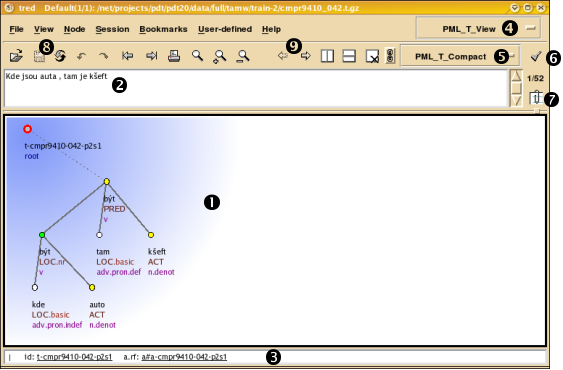The height and width of the screenshot is (370, 563).
Task: Open the PML_T_View context dropdown
Action: [x=479, y=28]
